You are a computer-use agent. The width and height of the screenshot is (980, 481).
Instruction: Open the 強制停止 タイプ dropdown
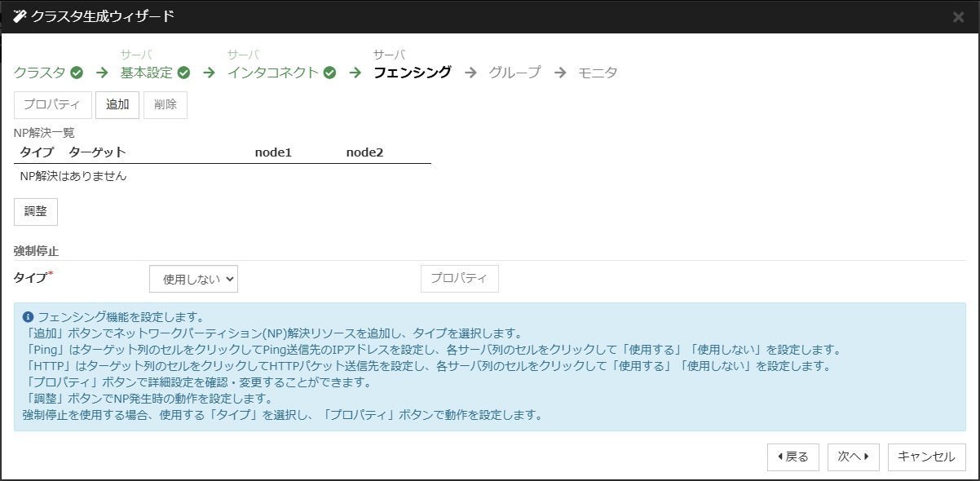click(x=193, y=279)
